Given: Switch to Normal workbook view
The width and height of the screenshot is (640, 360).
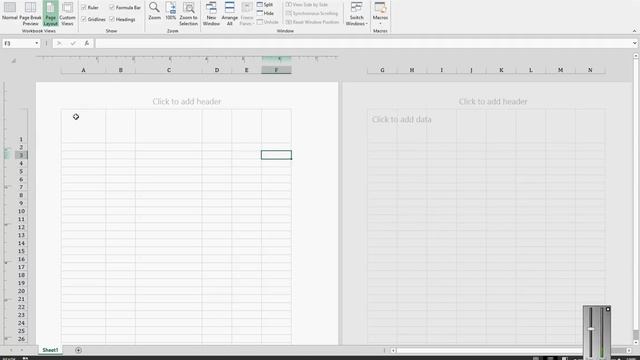Looking at the screenshot, I should tap(9, 12).
